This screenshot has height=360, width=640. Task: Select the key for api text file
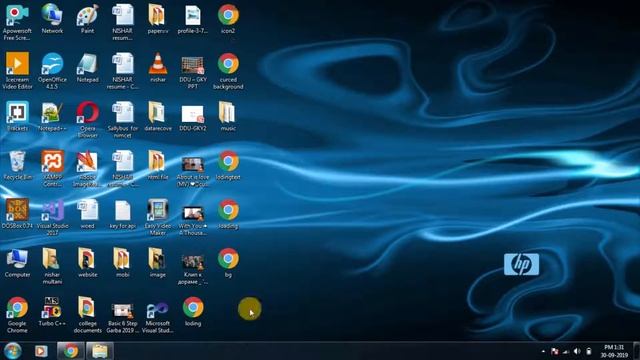click(122, 214)
